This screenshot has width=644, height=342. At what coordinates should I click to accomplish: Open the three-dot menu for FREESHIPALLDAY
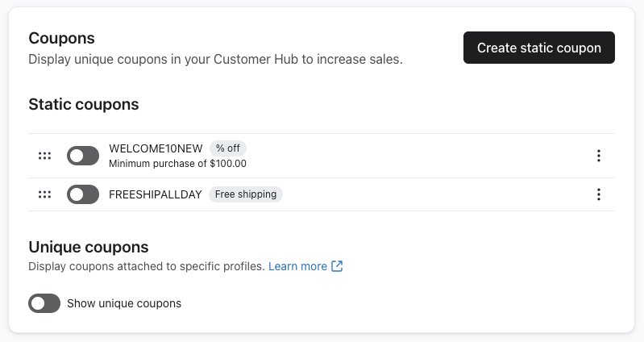point(598,194)
